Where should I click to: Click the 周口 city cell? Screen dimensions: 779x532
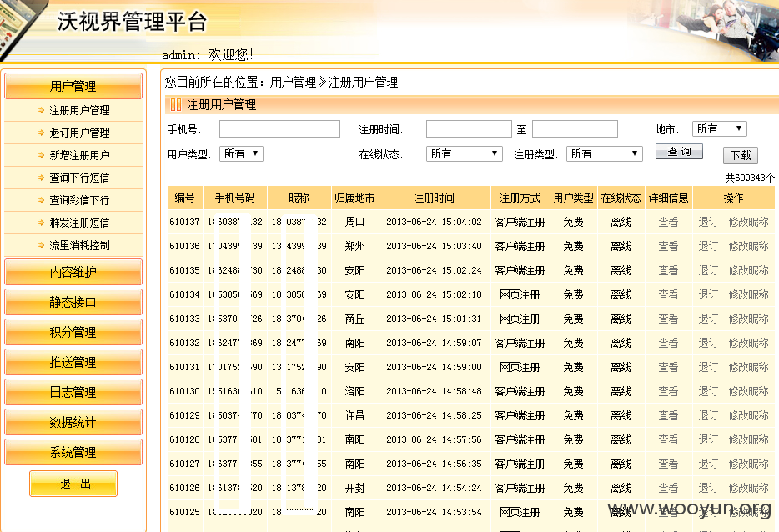354,222
